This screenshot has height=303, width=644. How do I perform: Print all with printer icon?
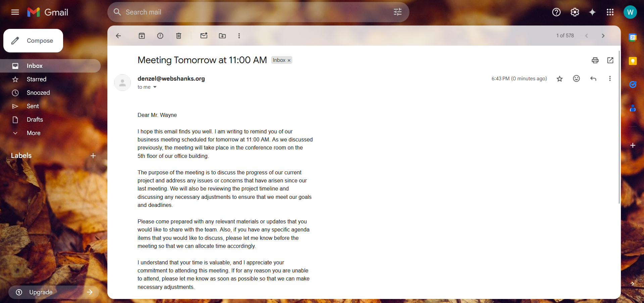point(595,60)
